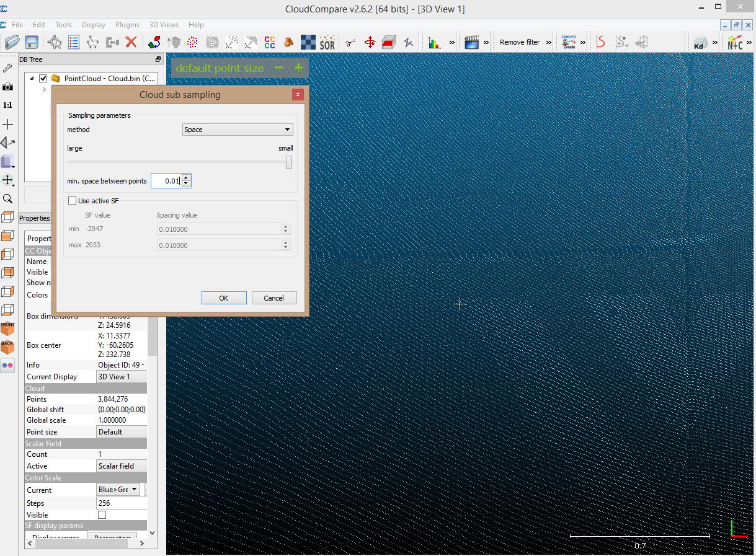Enable the Use active SF checkbox
The height and width of the screenshot is (556, 756).
[x=72, y=201]
